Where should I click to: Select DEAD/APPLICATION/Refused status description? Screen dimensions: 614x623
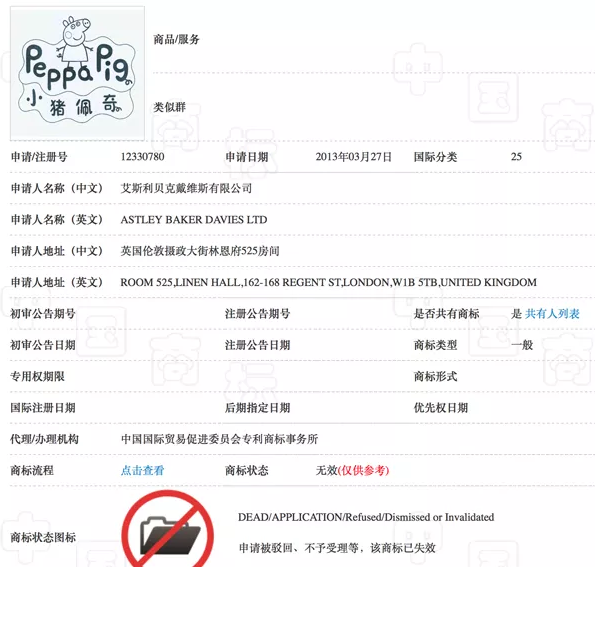coord(366,517)
